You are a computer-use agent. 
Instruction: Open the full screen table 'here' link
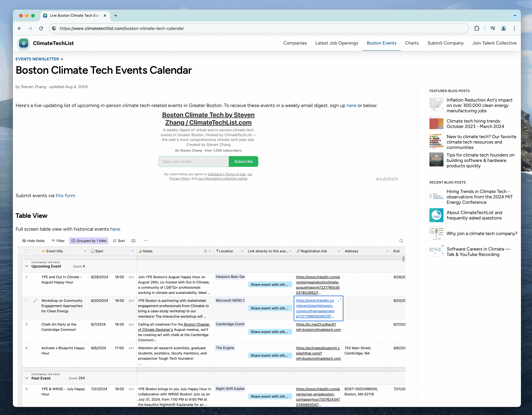[x=115, y=229]
